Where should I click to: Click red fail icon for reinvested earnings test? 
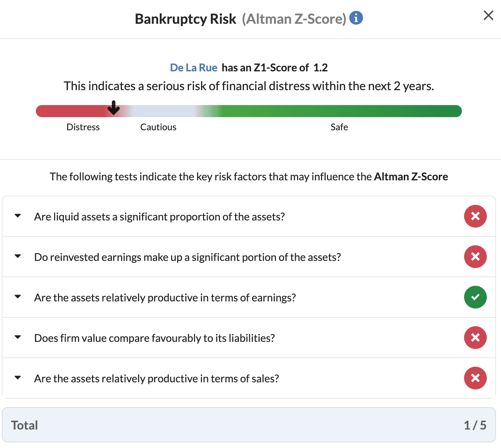(475, 257)
